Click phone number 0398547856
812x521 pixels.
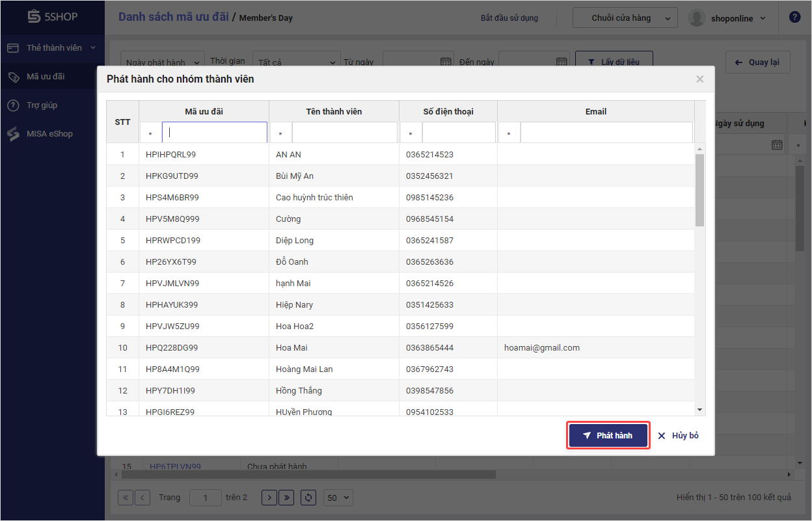point(429,391)
